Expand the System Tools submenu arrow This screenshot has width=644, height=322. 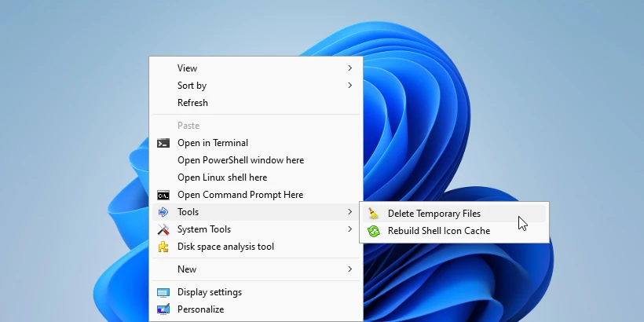pos(350,229)
